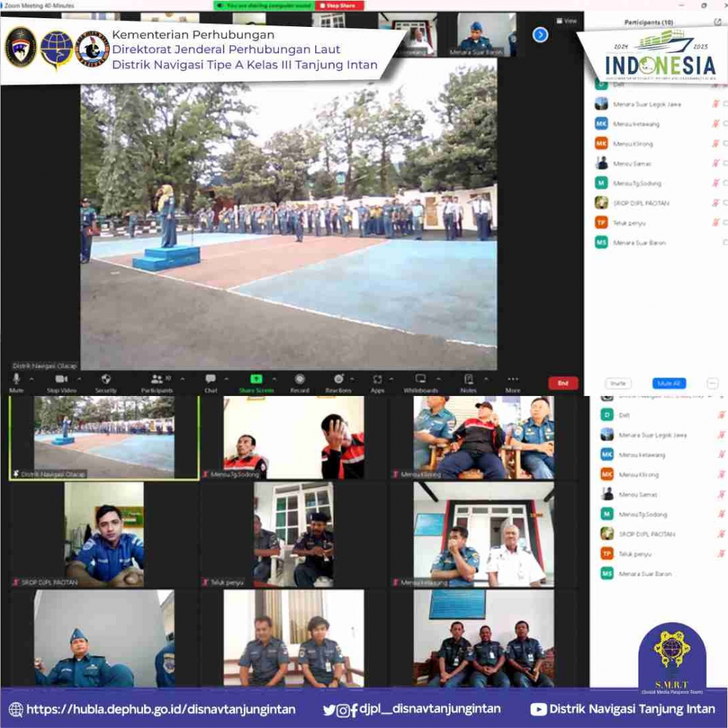The image size is (728, 728).
Task: Select SROP DJPL PACITAN video tile
Action: [104, 534]
